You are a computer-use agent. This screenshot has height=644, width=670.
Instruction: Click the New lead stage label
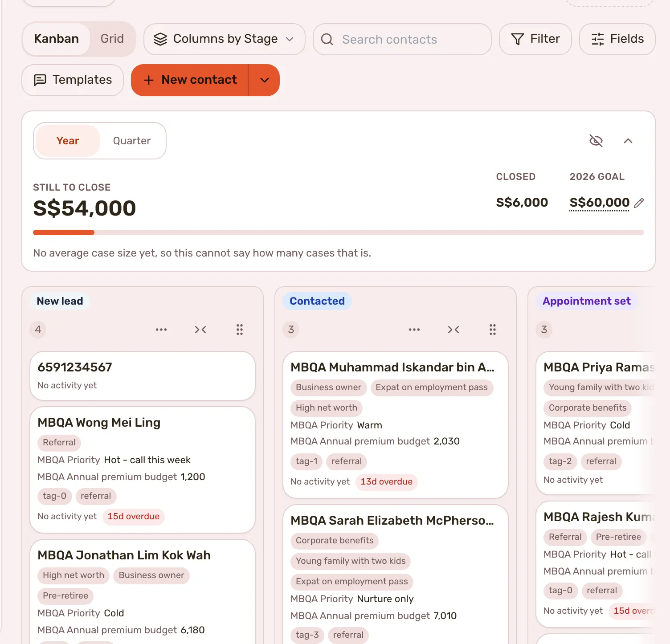pyautogui.click(x=60, y=301)
